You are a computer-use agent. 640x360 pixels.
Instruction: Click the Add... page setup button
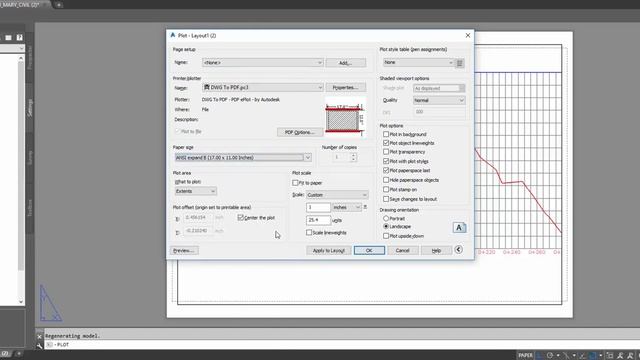click(x=345, y=63)
